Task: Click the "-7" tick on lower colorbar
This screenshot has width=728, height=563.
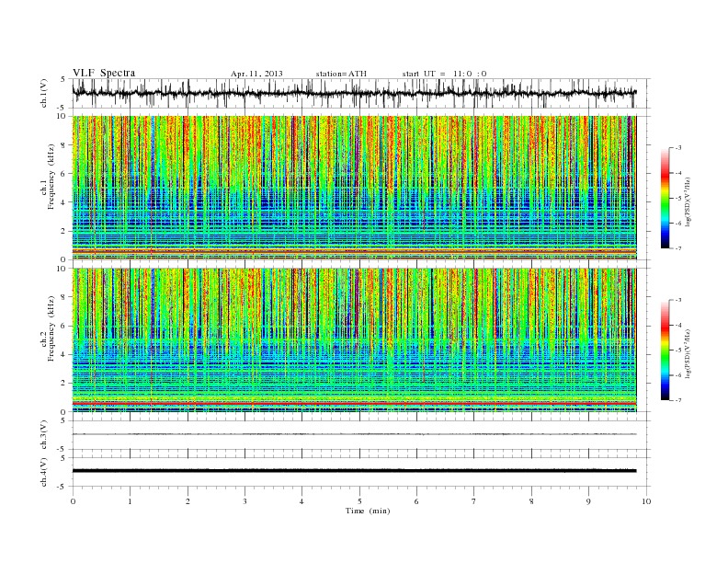Action: coord(678,400)
